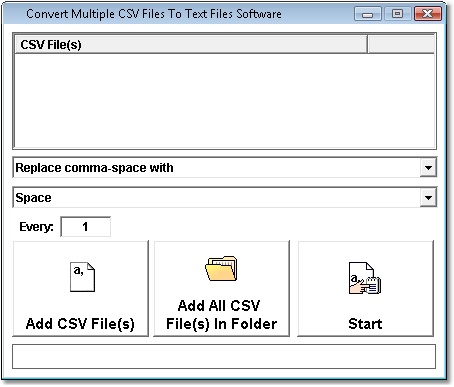Click inside the empty CSV file list

[224, 101]
